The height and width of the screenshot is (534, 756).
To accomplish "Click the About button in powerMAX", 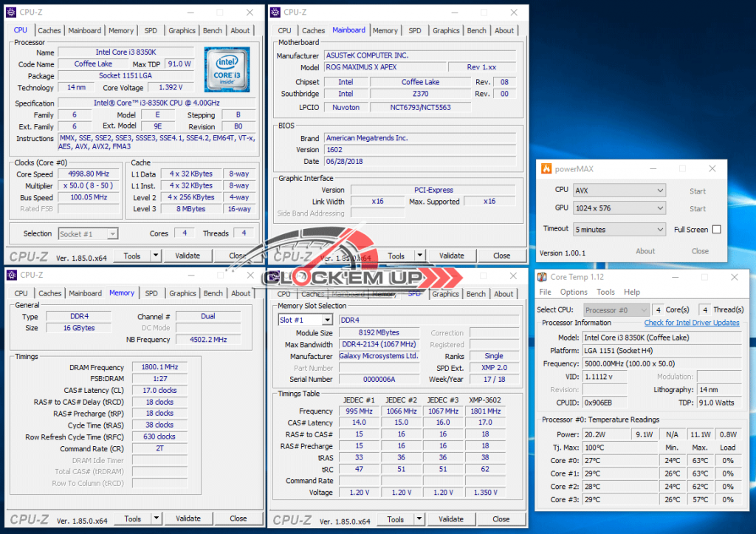I will pos(645,251).
